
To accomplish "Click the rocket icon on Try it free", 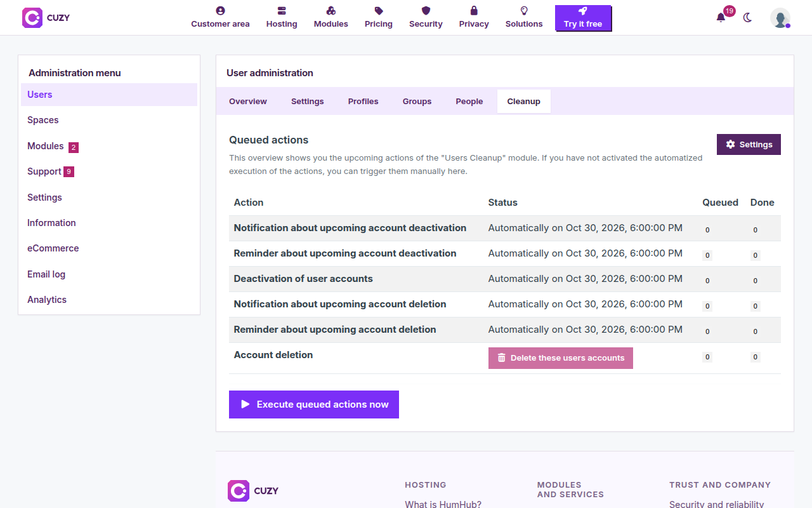I will 583,11.
